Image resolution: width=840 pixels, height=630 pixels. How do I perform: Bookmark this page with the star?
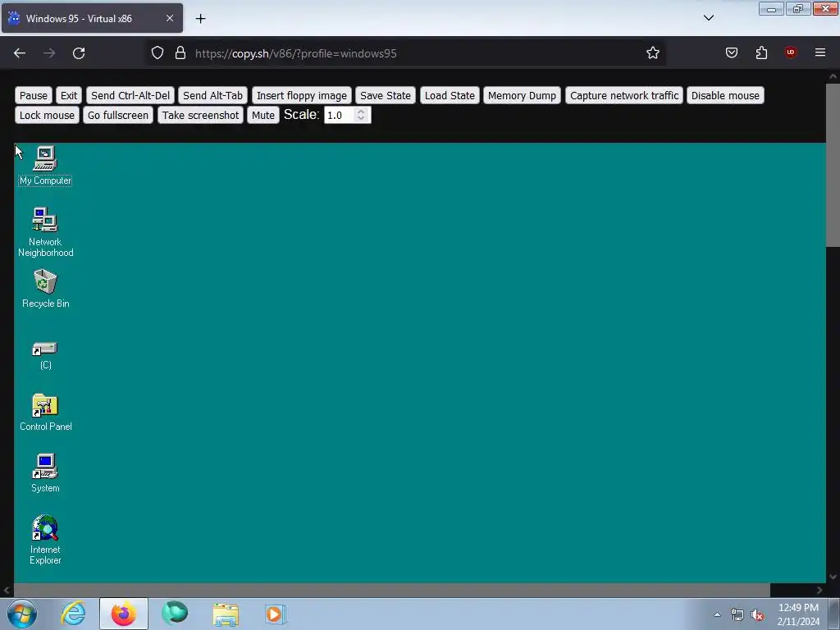tap(652, 53)
